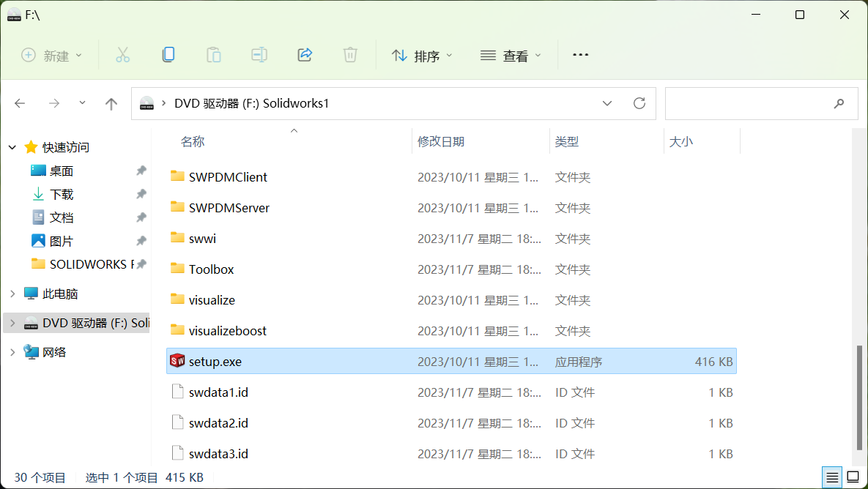Open the 新建 dropdown menu
The height and width of the screenshot is (489, 868).
click(52, 56)
